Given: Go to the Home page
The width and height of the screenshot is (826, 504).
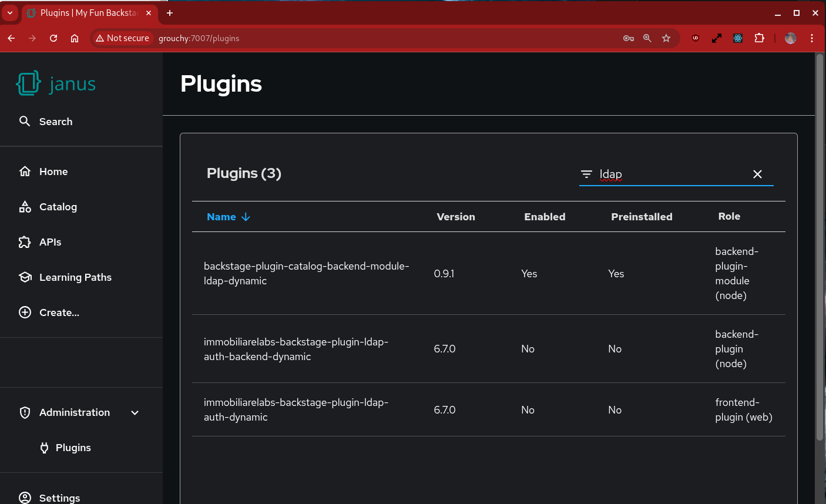Looking at the screenshot, I should pos(53,172).
